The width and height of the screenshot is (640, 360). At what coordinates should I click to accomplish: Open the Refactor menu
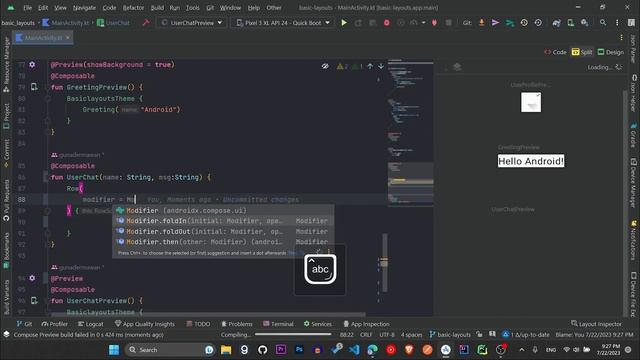point(133,7)
